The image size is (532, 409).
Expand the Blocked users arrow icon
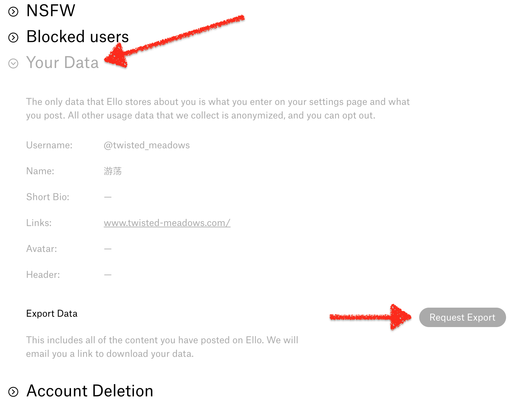pyautogui.click(x=13, y=38)
